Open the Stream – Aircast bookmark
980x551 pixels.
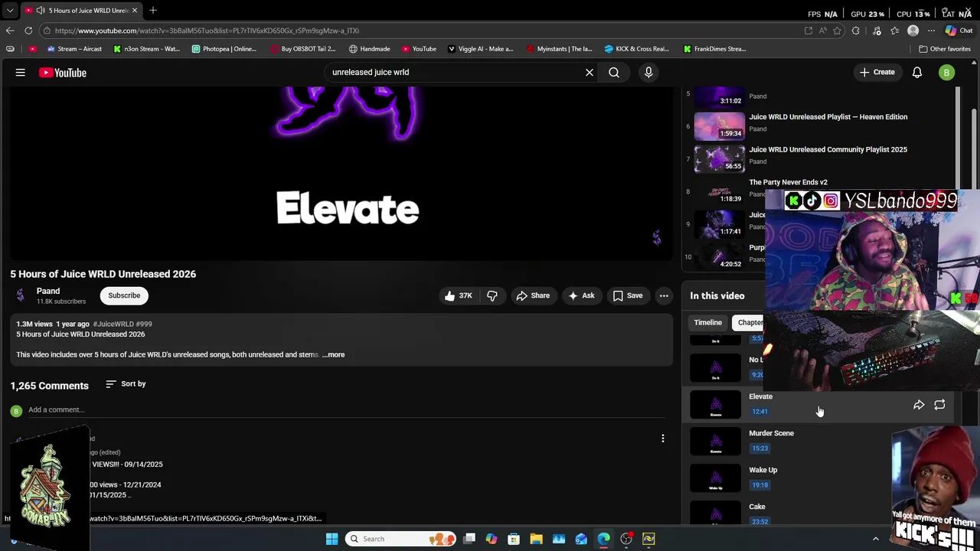[74, 49]
